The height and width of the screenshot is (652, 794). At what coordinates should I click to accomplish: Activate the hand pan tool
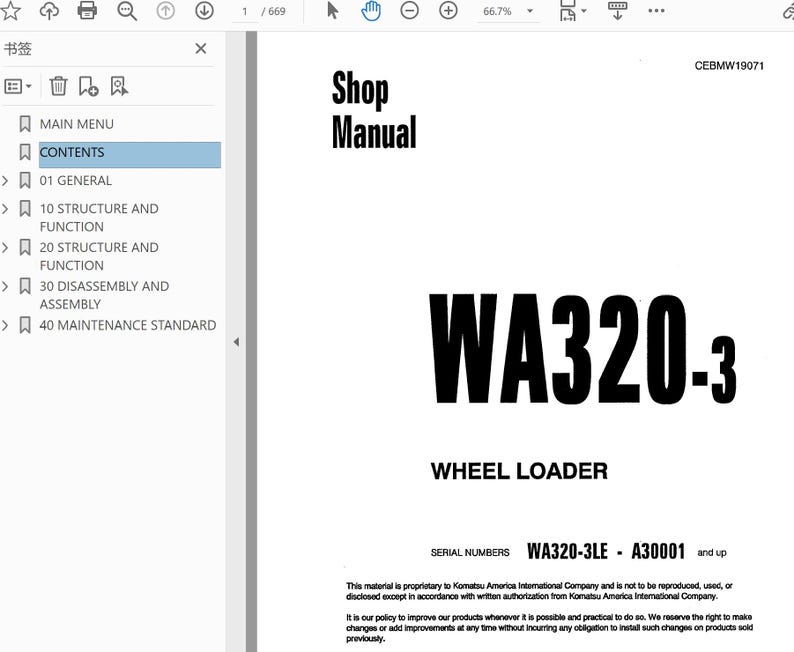point(371,11)
